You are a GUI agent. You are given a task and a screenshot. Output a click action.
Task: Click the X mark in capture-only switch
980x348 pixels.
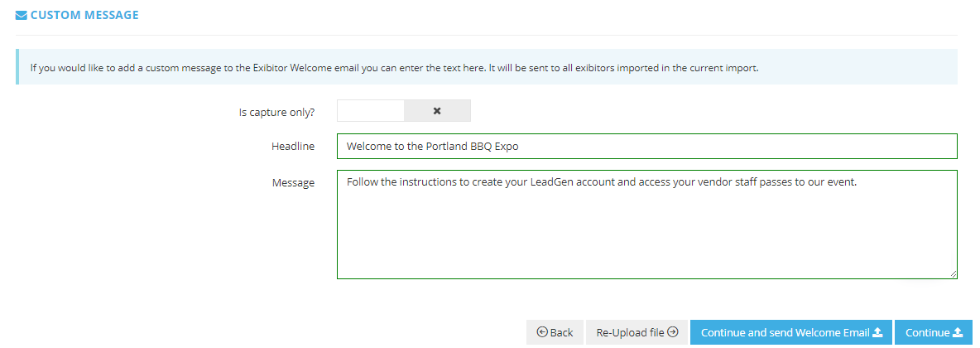(438, 111)
